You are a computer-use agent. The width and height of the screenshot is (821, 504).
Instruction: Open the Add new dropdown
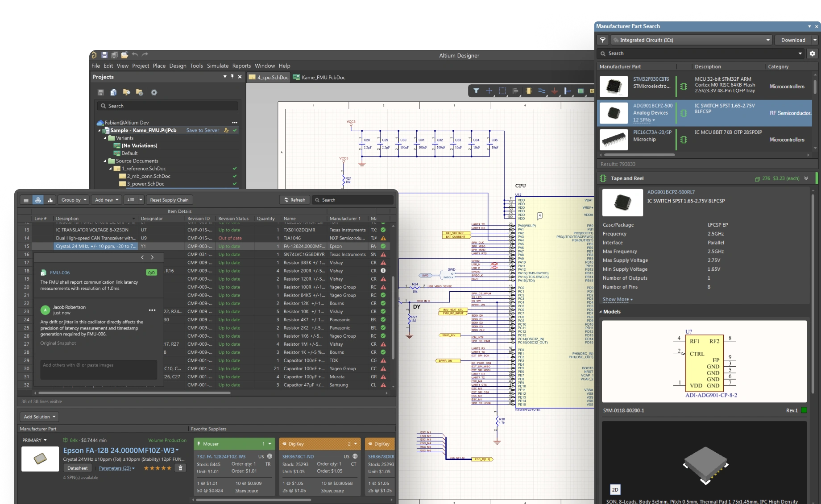click(x=107, y=200)
